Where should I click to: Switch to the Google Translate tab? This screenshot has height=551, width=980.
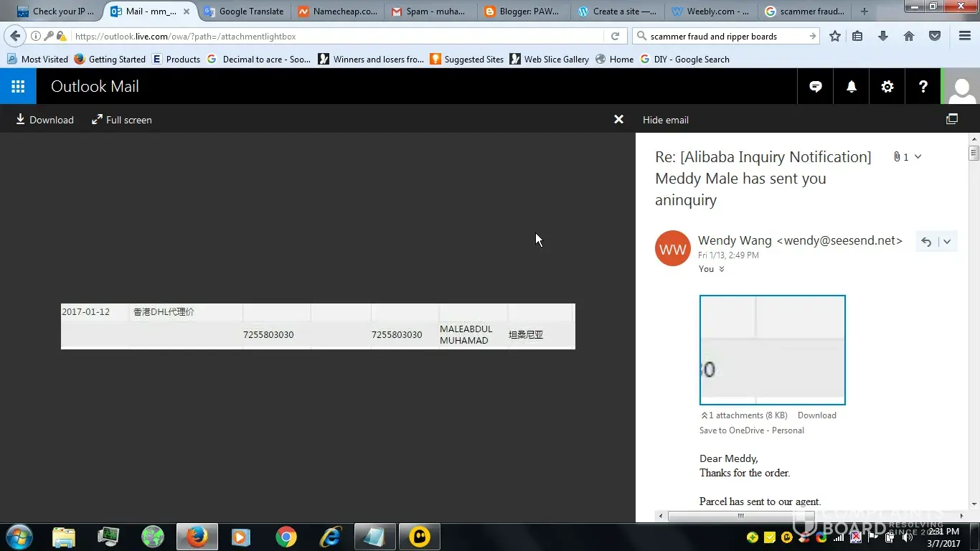[243, 11]
